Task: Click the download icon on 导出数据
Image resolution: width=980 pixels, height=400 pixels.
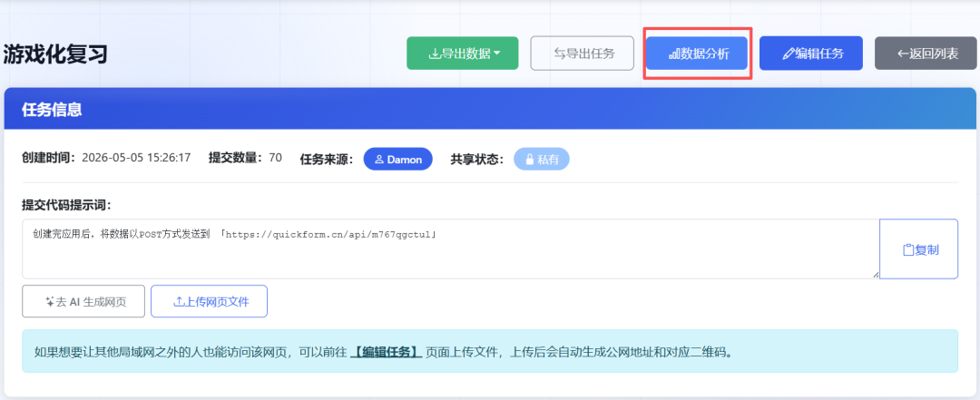Action: (x=434, y=54)
